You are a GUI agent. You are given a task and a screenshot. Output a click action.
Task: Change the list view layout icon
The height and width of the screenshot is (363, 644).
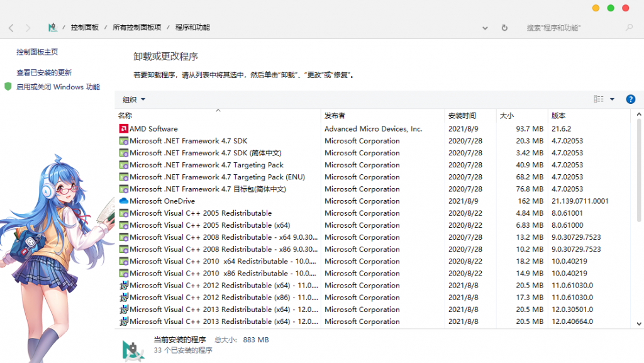tap(599, 99)
